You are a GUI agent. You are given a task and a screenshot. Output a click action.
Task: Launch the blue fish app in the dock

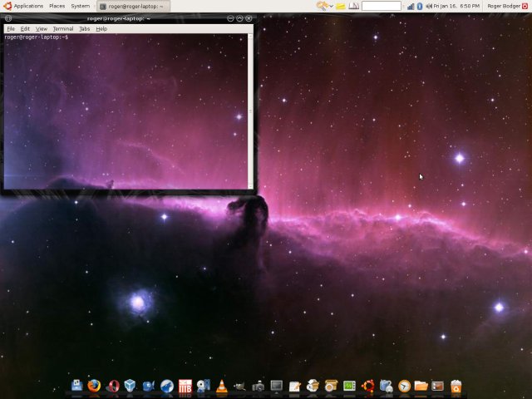(149, 386)
